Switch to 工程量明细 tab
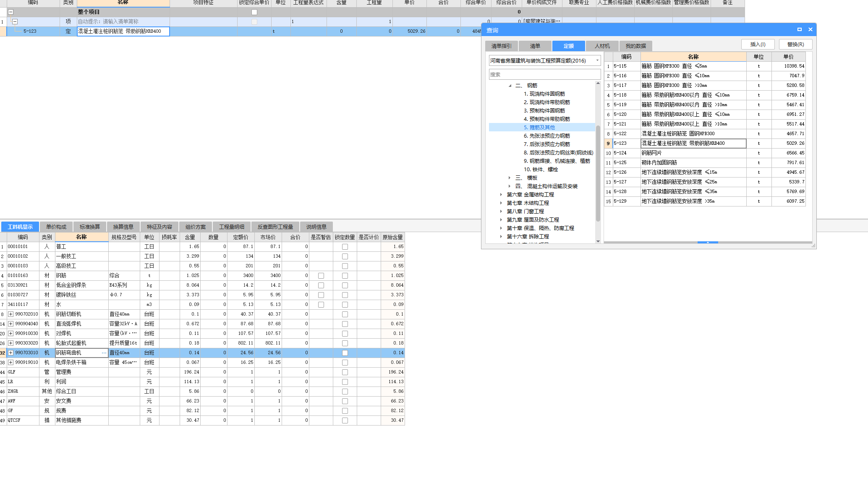This screenshot has width=868, height=478. click(232, 227)
